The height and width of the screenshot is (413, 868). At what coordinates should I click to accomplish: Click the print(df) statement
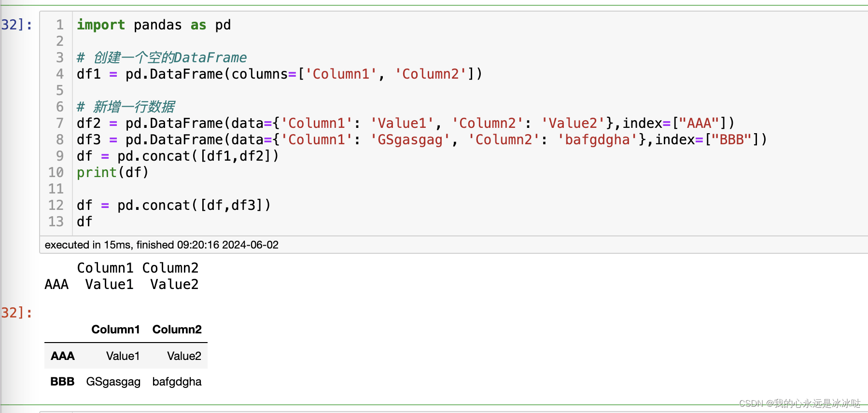(112, 173)
